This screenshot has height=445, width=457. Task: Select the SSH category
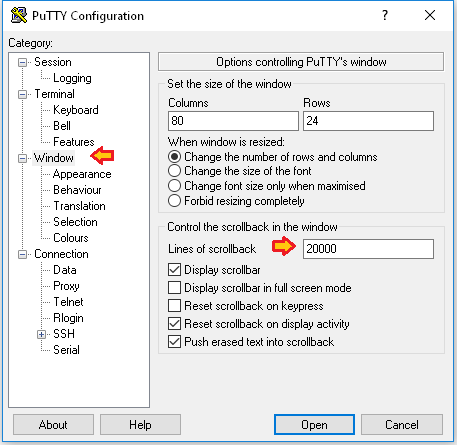(64, 334)
